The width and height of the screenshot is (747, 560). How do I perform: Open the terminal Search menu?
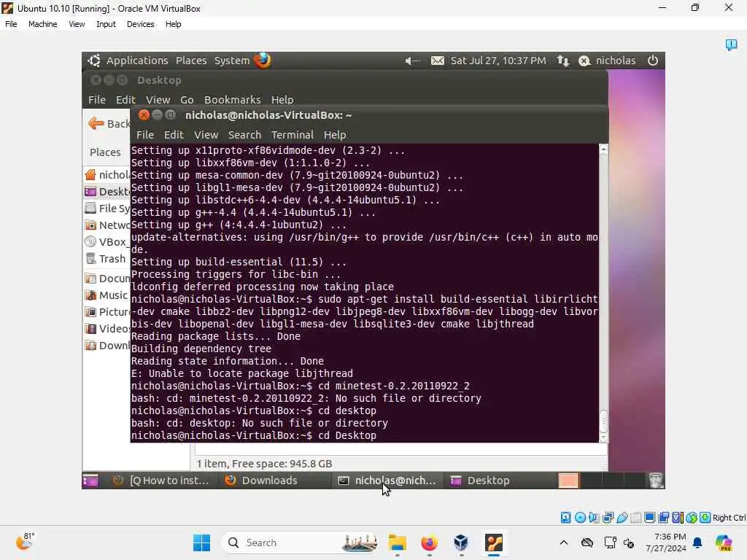point(244,135)
